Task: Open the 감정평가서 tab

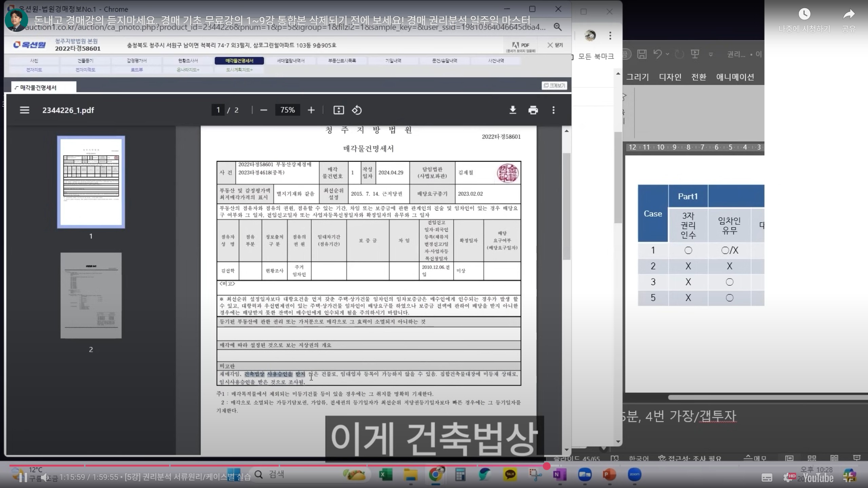Action: point(137,61)
